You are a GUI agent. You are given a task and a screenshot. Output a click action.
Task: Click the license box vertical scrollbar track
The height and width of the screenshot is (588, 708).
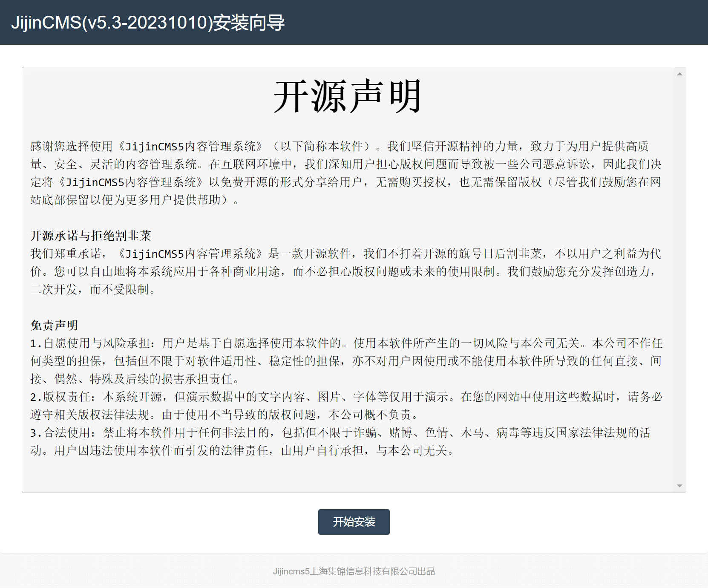(x=679, y=277)
